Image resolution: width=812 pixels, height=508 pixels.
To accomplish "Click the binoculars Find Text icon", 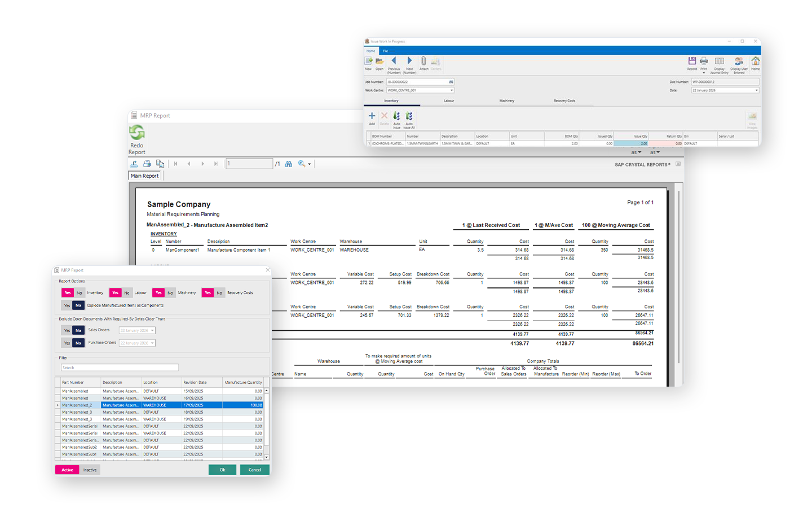I will click(x=289, y=164).
